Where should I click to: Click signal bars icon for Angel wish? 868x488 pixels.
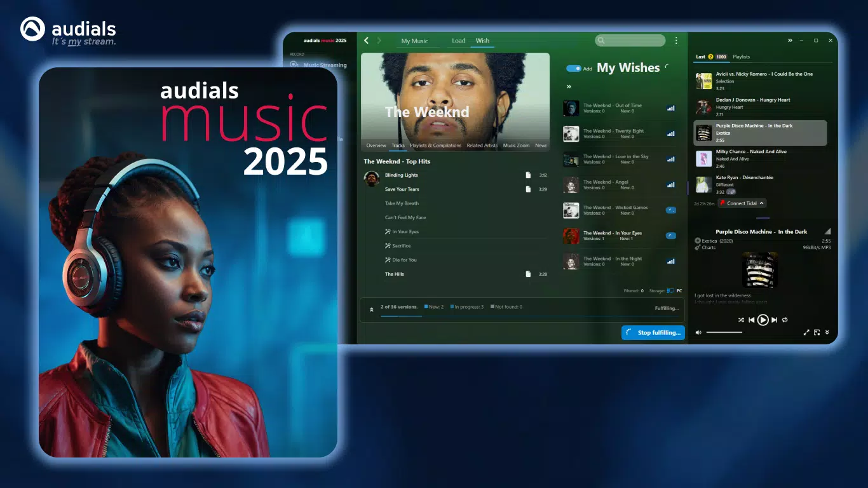click(x=670, y=185)
